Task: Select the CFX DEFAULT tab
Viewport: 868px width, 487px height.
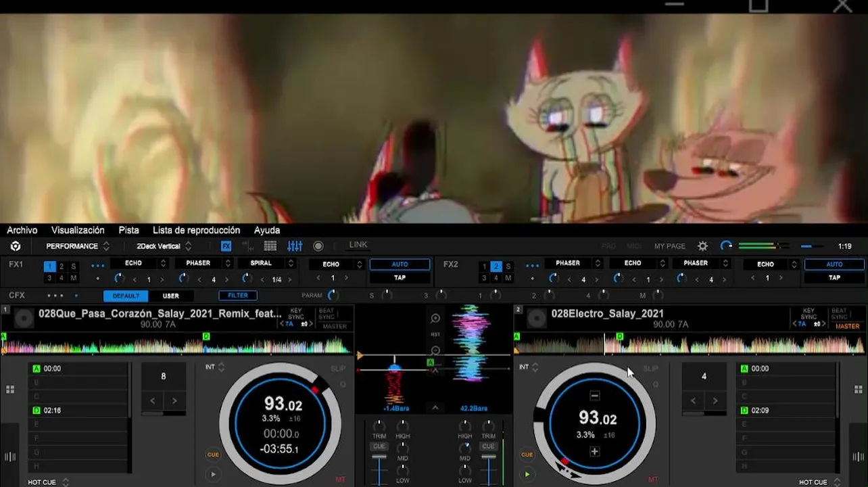Action: [x=126, y=296]
